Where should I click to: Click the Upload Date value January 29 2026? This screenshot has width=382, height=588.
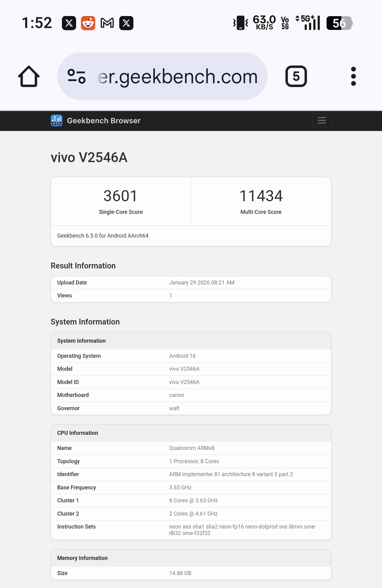pos(201,283)
